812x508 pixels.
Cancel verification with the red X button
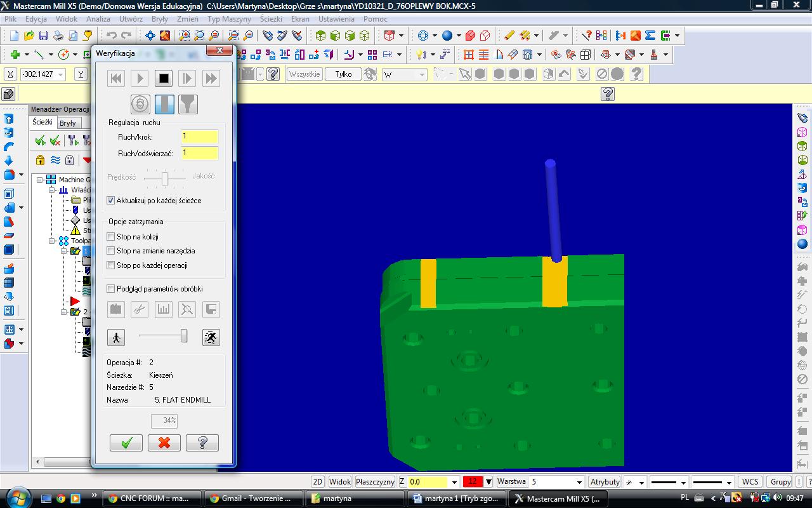(164, 443)
